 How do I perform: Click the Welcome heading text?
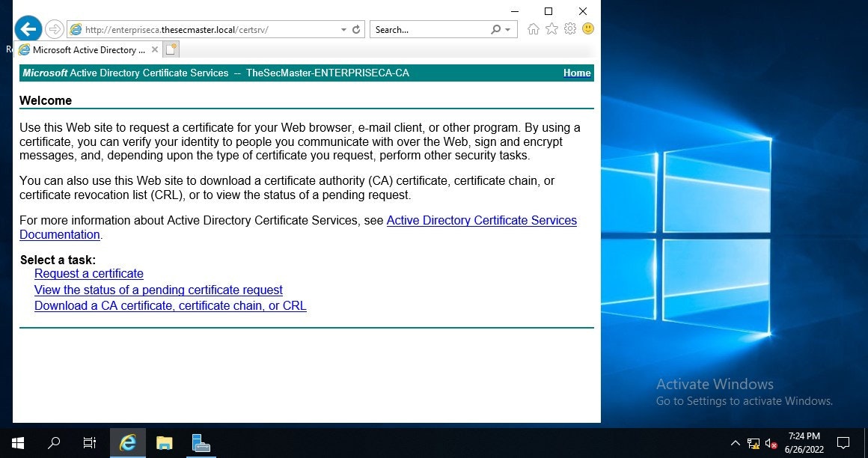(46, 100)
